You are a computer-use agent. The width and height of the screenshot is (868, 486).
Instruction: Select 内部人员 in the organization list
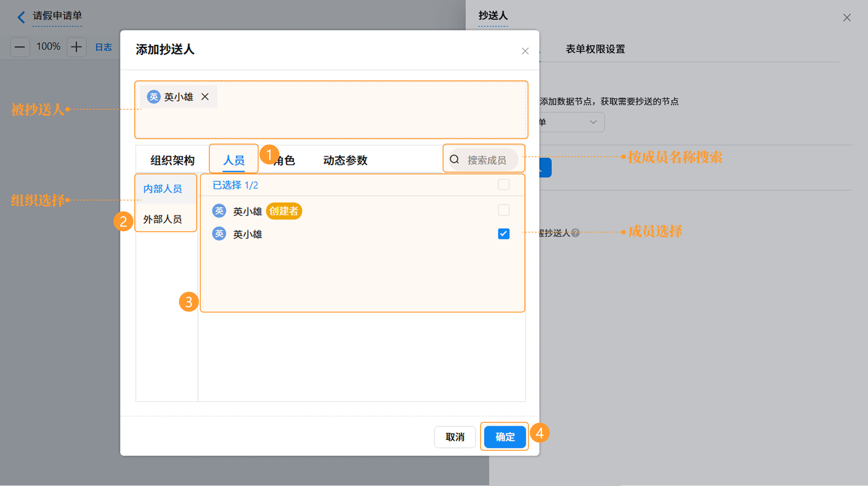(x=166, y=189)
